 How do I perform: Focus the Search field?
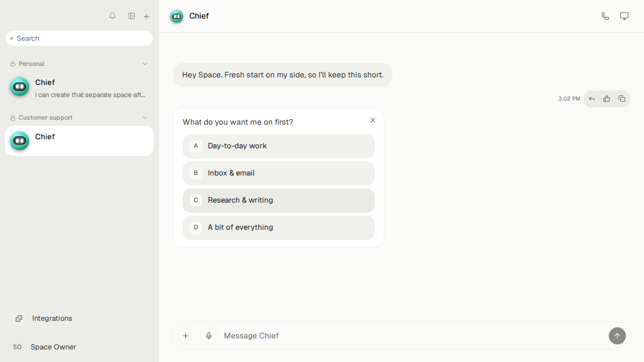79,38
